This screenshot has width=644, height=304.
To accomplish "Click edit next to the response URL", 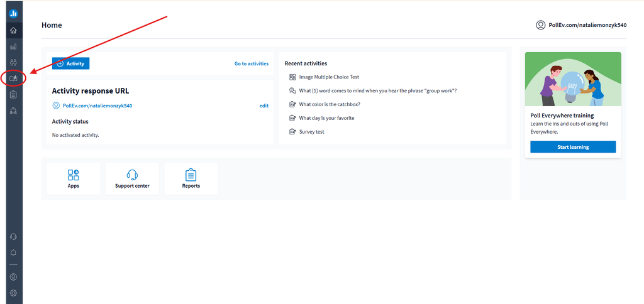I will pyautogui.click(x=264, y=106).
